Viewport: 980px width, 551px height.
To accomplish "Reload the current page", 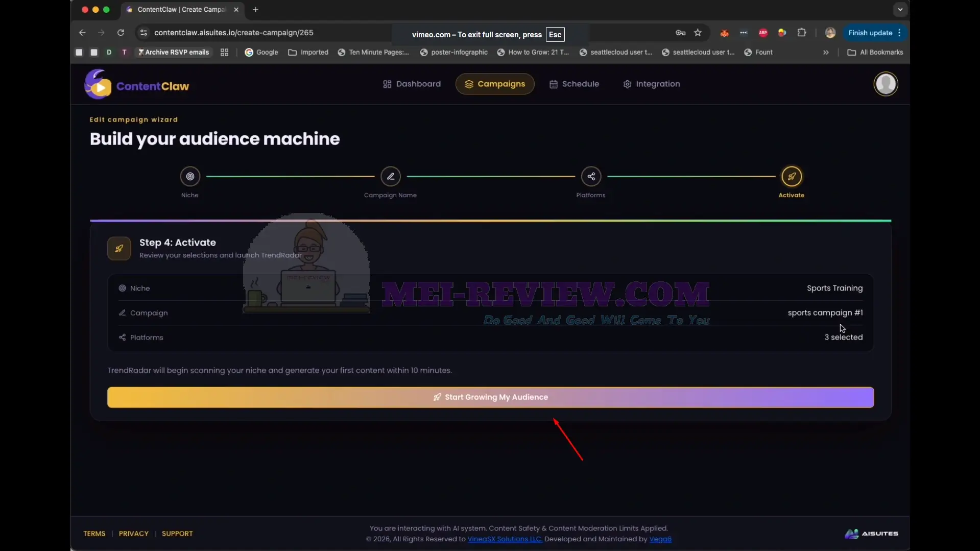I will pyautogui.click(x=121, y=33).
